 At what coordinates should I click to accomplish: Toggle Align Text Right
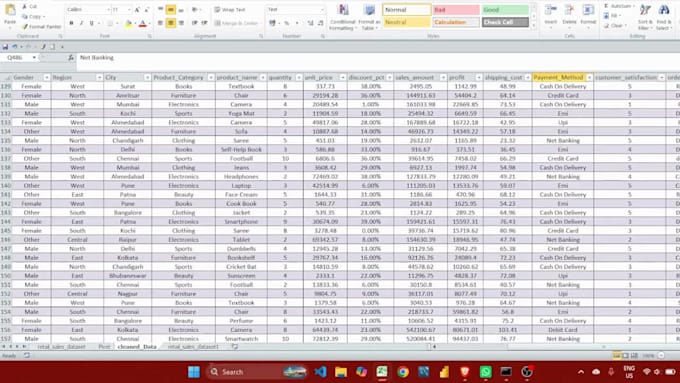point(181,23)
